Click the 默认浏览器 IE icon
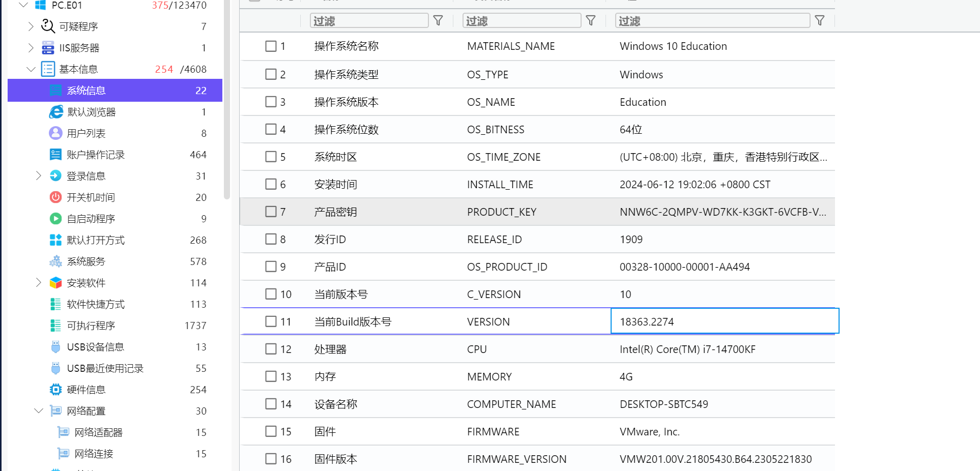 click(x=55, y=111)
